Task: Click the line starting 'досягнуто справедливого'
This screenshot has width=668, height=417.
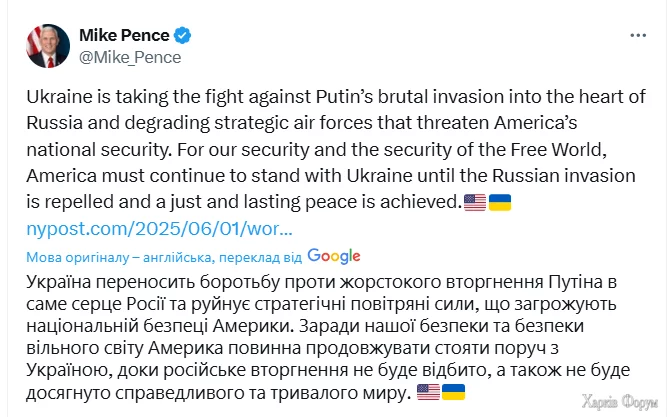Action: tap(215, 392)
